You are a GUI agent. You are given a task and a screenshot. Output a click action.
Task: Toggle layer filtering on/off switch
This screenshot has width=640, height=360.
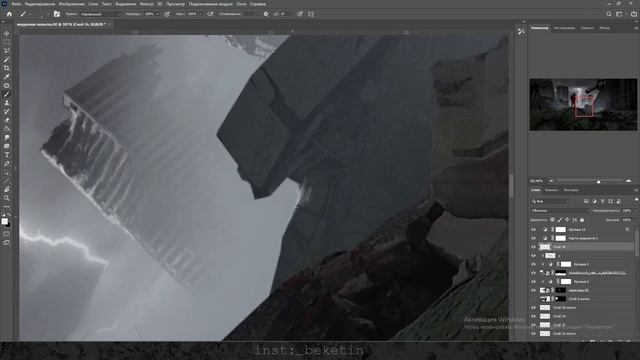[636, 200]
